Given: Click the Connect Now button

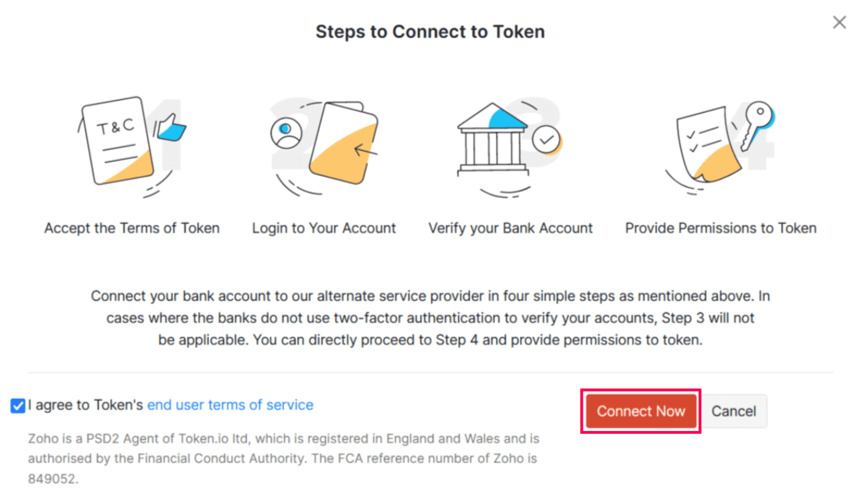Looking at the screenshot, I should point(640,411).
